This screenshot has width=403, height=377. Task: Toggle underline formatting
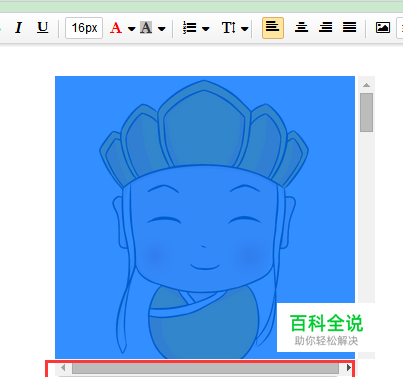coord(42,28)
